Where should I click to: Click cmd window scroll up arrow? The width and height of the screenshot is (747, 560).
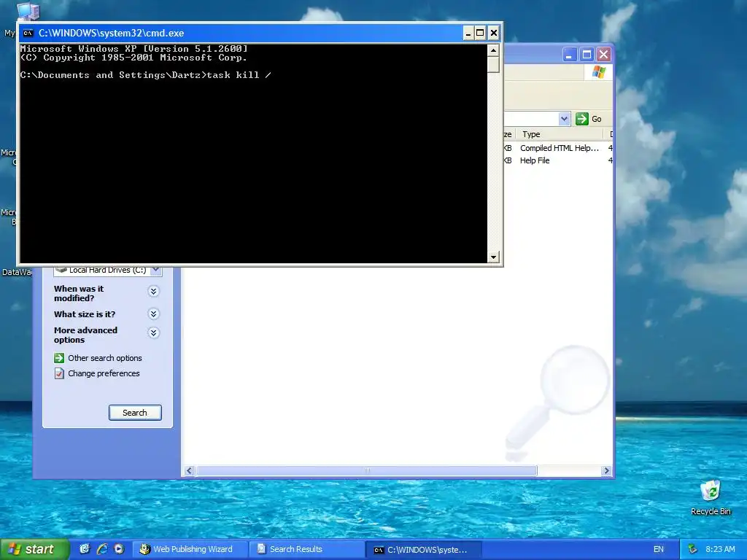[494, 50]
